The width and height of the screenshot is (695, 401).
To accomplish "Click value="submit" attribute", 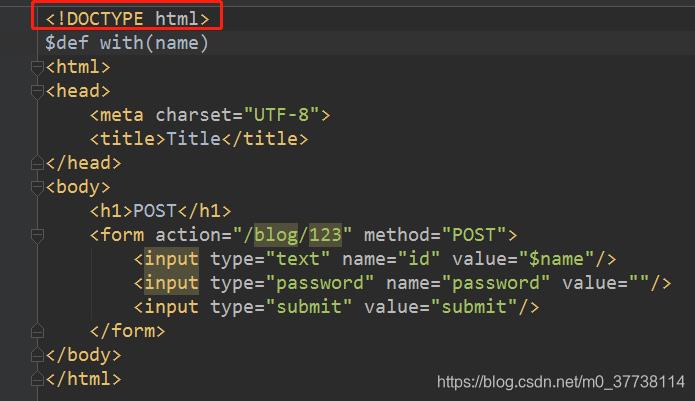I will 441,307.
